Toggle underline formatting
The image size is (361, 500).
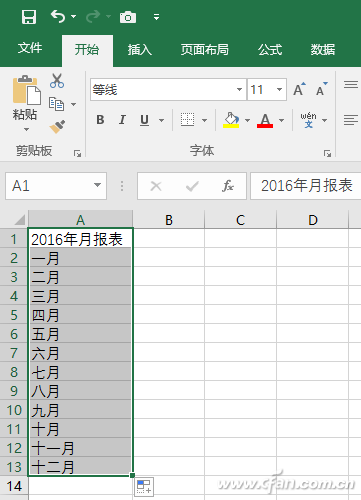(144, 120)
